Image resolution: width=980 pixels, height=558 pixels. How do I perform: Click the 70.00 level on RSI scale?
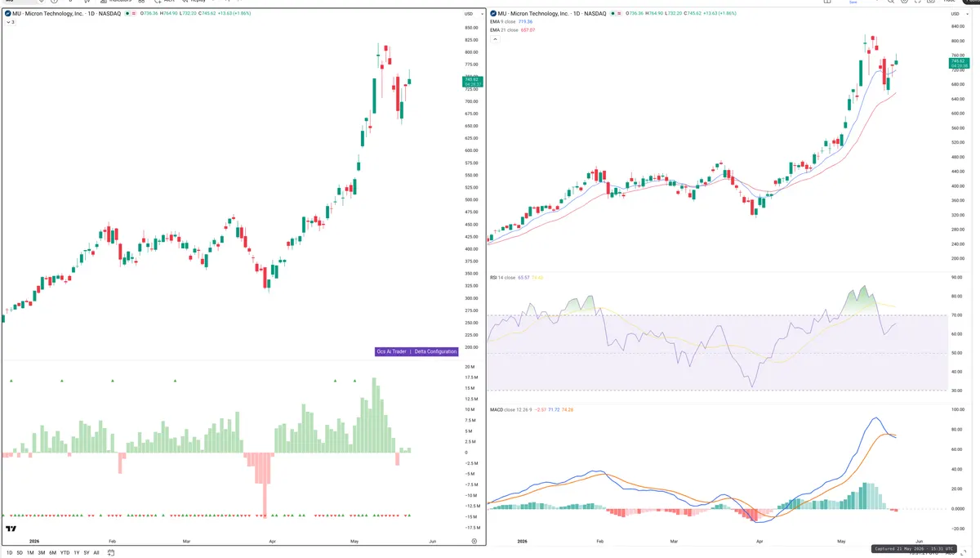957,315
